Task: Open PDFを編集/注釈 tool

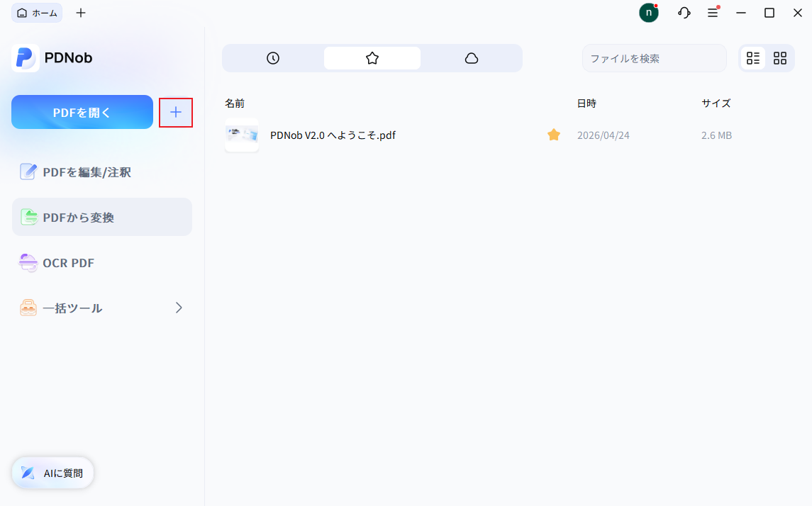Action: point(102,172)
